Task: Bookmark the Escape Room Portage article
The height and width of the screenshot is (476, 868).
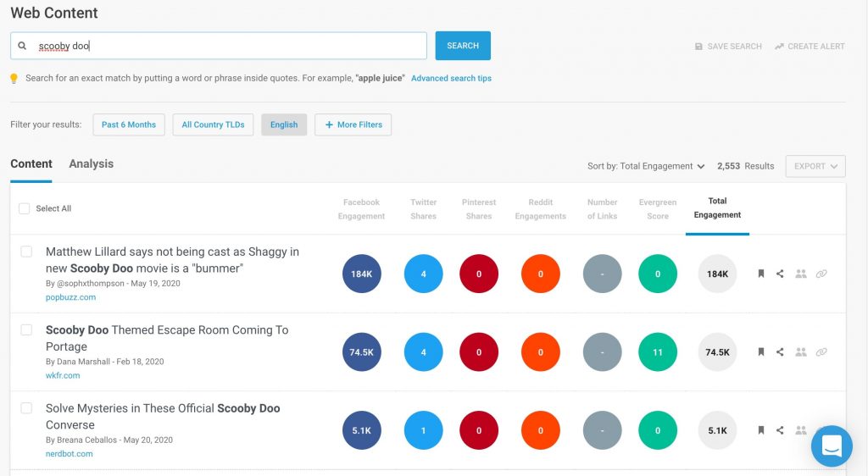Action: click(761, 352)
